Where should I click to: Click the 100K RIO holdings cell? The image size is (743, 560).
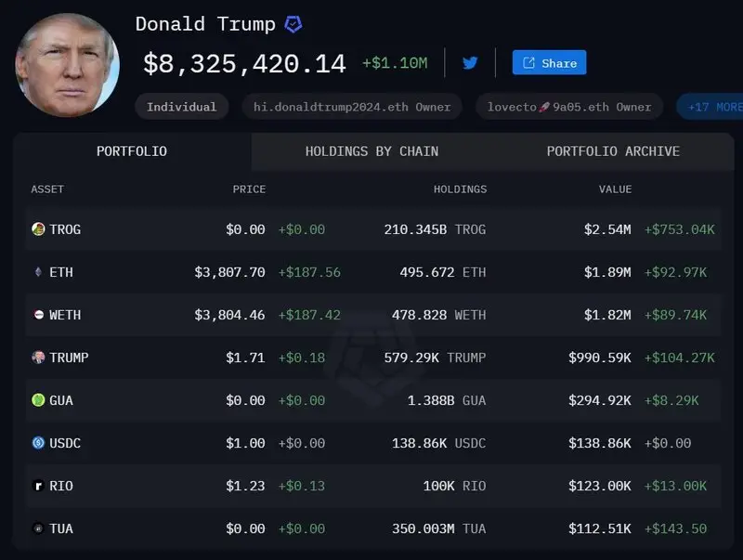[455, 486]
